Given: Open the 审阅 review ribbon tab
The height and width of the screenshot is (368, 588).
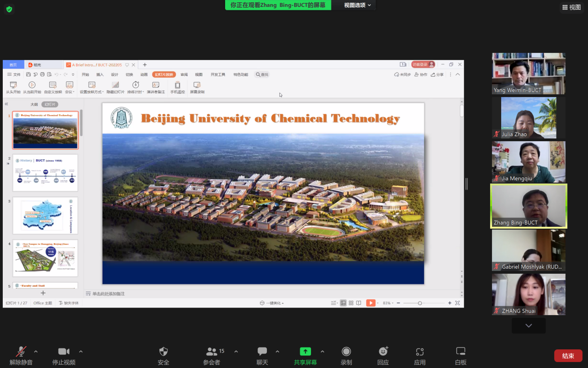Looking at the screenshot, I should tap(184, 74).
